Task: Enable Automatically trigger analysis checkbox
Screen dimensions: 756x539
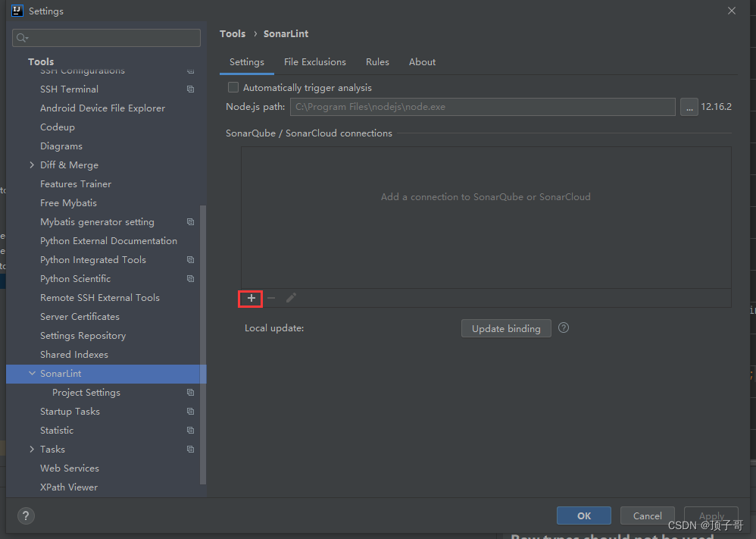Action: tap(233, 87)
